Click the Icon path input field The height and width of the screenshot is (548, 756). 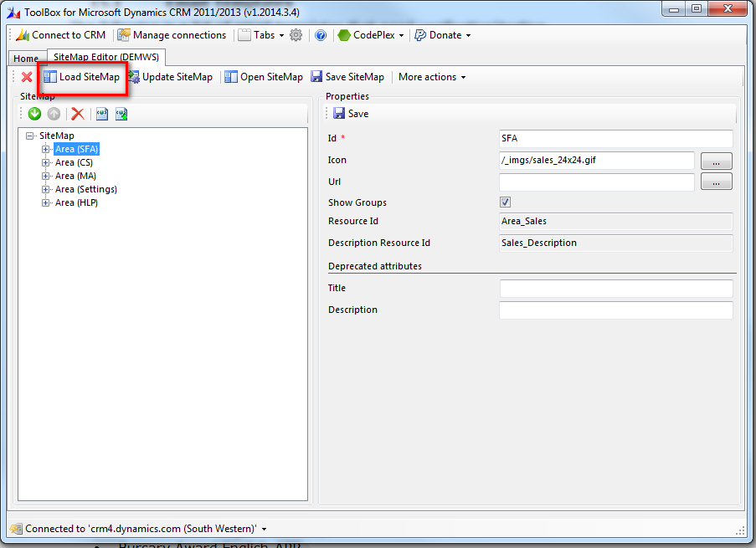pyautogui.click(x=596, y=161)
